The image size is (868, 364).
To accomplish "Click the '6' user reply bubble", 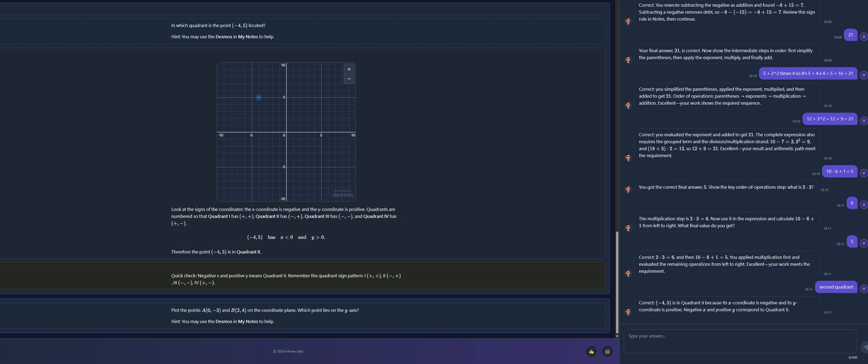I will (x=852, y=203).
